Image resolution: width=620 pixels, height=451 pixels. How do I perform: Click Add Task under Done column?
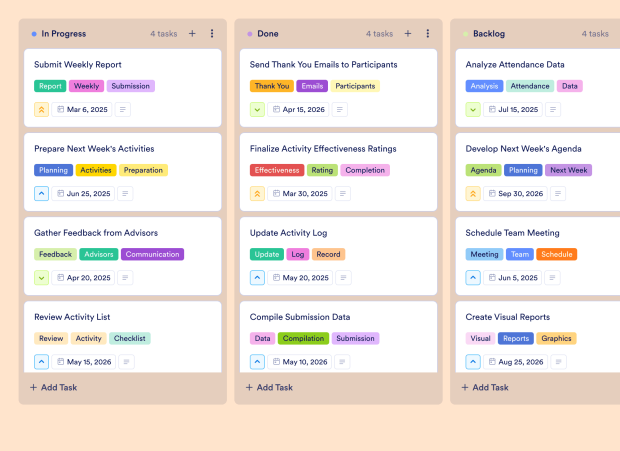tap(270, 387)
